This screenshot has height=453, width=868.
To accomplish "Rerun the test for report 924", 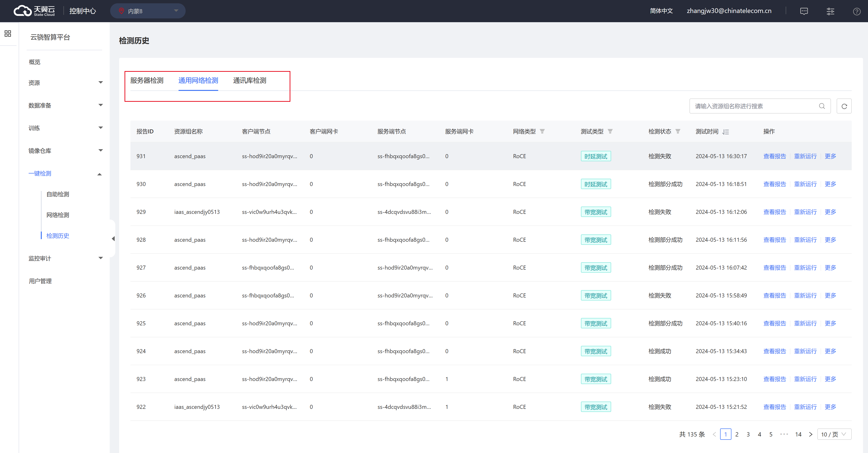I will pyautogui.click(x=805, y=351).
